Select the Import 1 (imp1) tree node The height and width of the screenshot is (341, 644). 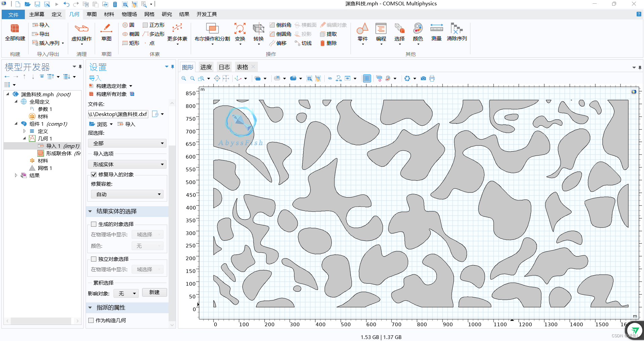pos(58,146)
